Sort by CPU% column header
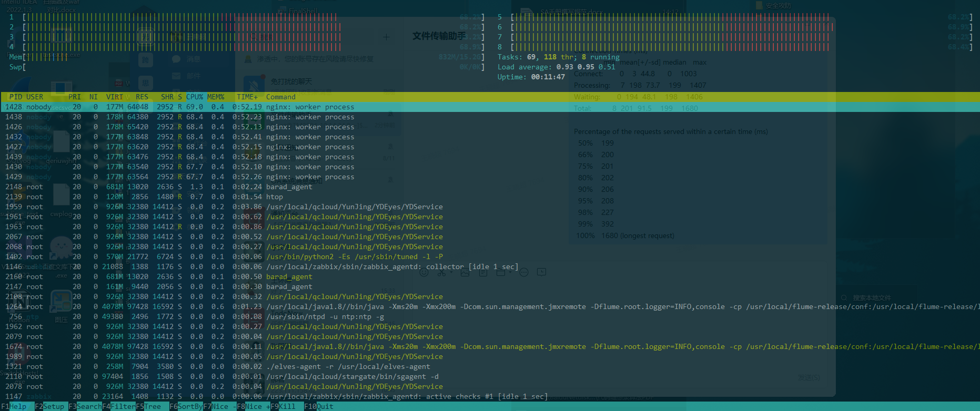 coord(195,97)
